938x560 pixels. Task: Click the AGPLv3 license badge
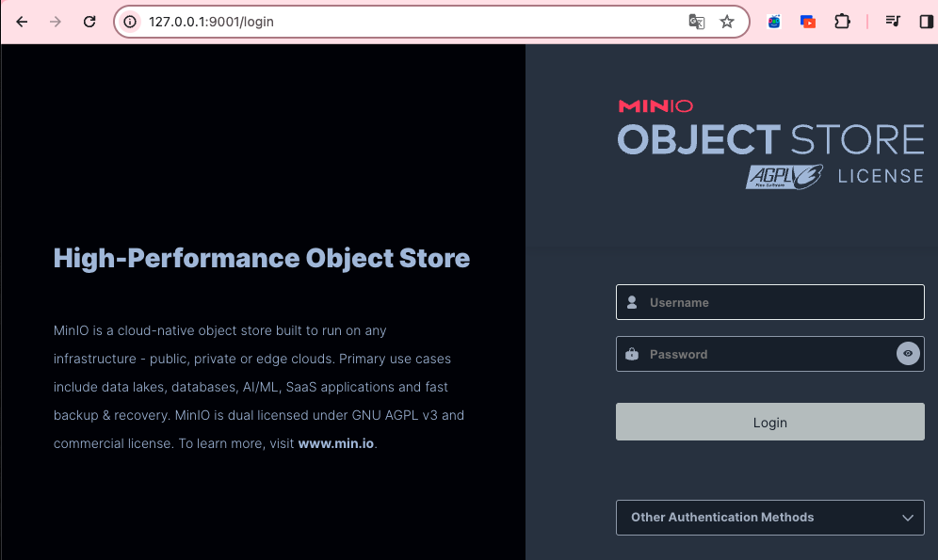784,177
